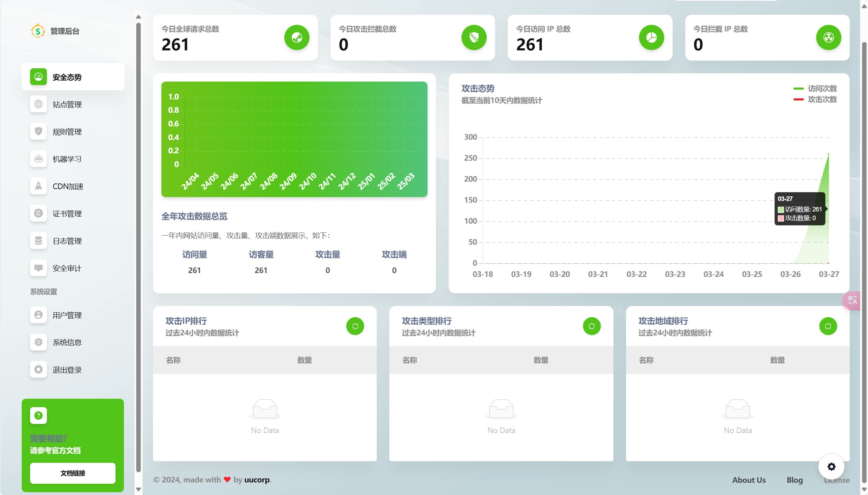This screenshot has width=868, height=495.
Task: Click the 用户管理 person icon
Action: [39, 315]
